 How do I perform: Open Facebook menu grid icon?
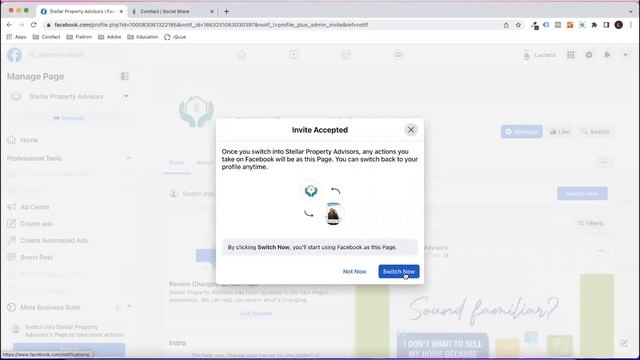pyautogui.click(x=571, y=55)
